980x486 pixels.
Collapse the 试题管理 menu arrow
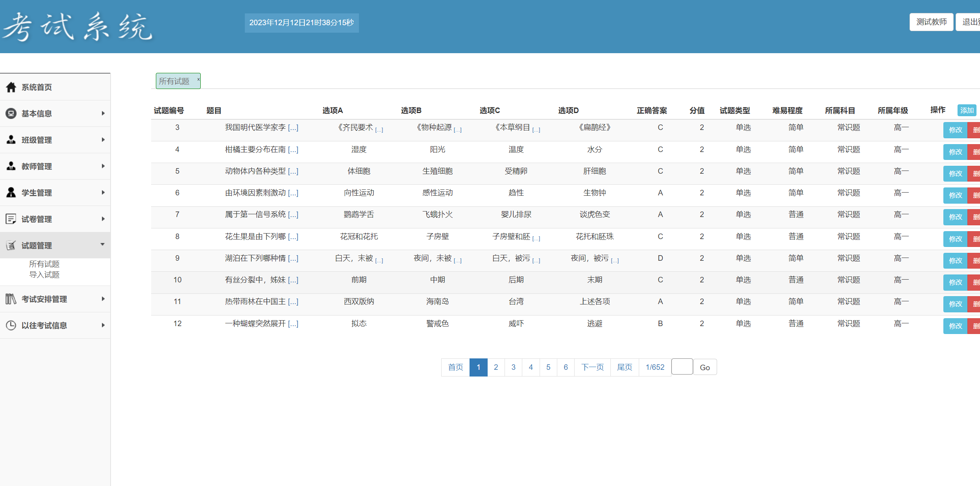(x=103, y=245)
